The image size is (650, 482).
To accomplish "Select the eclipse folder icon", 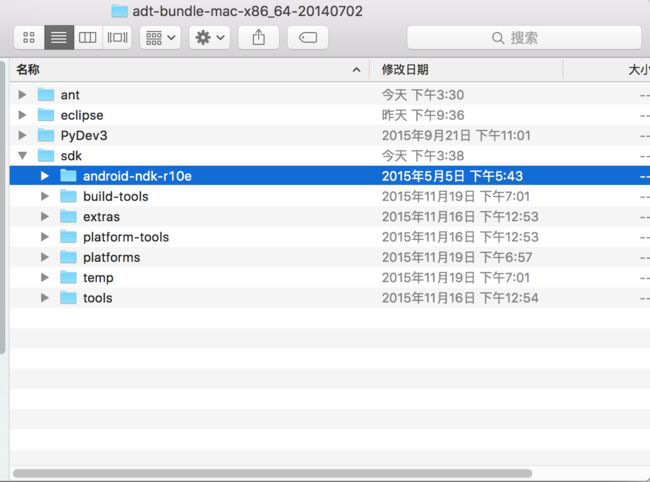I will 46,115.
